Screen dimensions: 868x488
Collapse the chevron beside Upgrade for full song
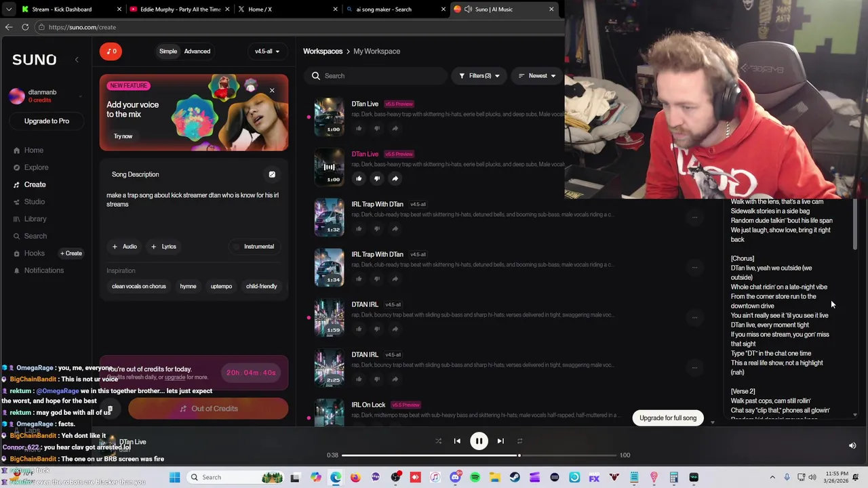(x=712, y=422)
